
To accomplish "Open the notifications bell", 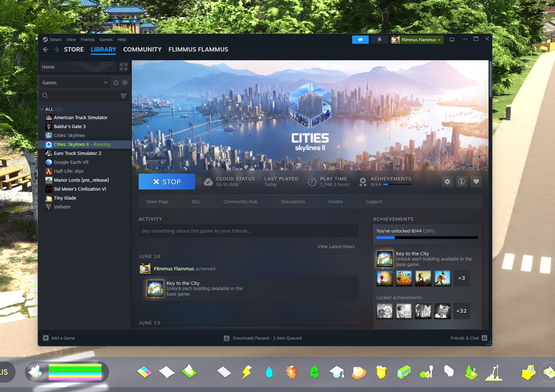I will click(379, 40).
